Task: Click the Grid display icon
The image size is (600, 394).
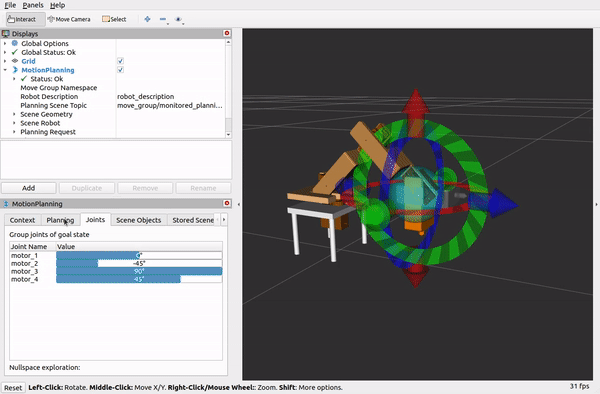Action: tap(15, 61)
